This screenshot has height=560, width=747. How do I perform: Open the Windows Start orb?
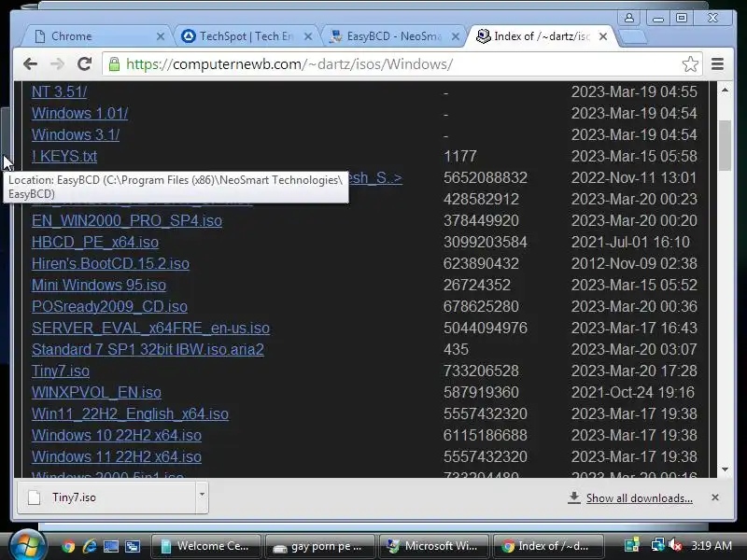pyautogui.click(x=26, y=546)
